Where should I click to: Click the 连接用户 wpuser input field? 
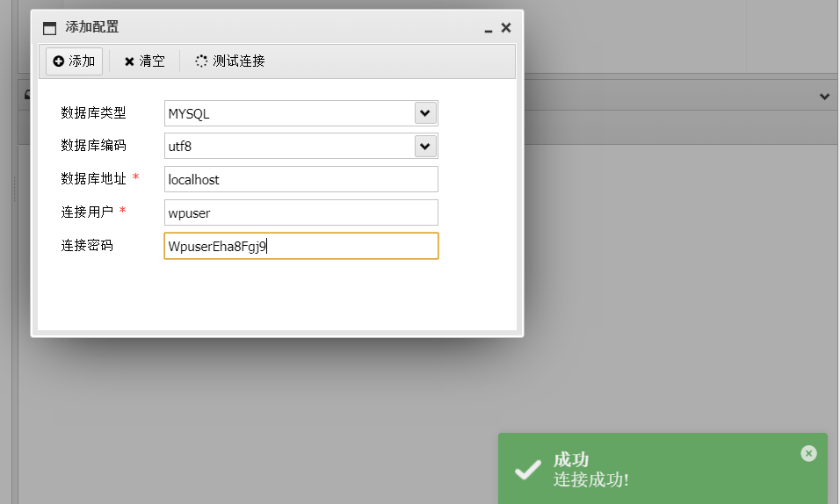tap(301, 212)
